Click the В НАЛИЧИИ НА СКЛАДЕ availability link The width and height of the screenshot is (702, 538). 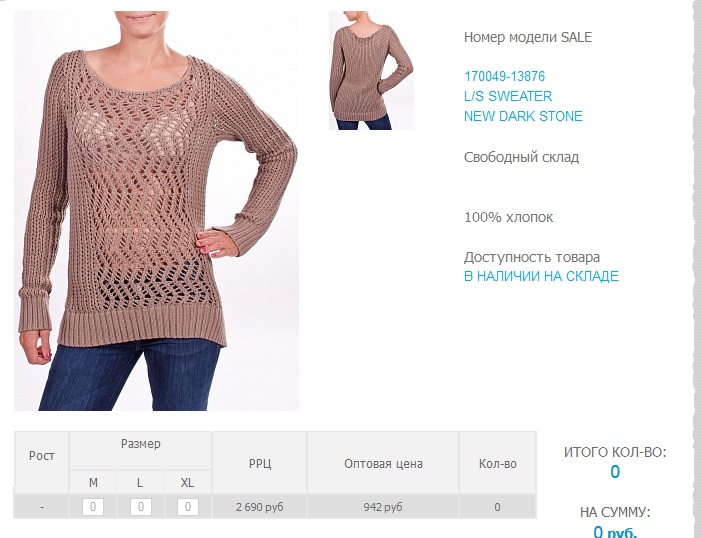[541, 276]
